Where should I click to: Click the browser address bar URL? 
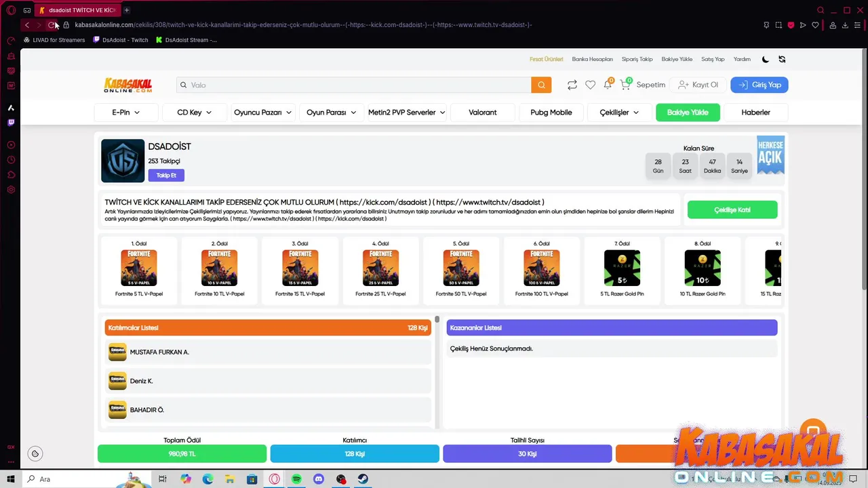303,25
